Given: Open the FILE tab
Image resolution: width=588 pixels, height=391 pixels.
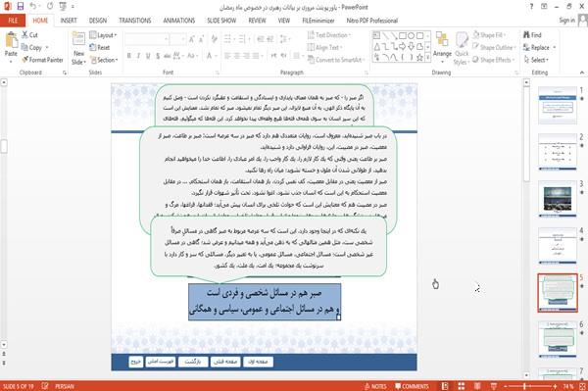Looking at the screenshot, I should [13, 21].
